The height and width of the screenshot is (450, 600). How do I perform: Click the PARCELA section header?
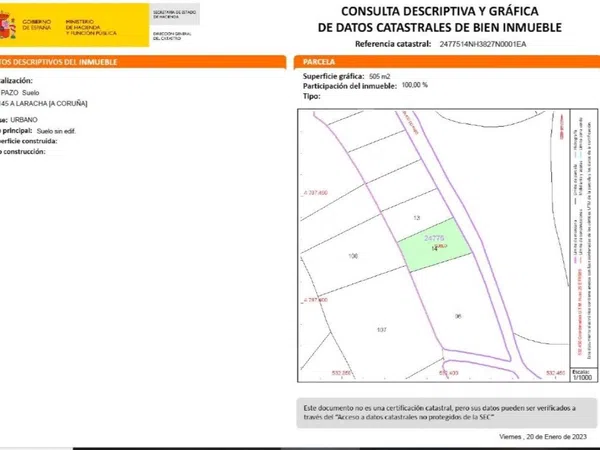point(322,62)
